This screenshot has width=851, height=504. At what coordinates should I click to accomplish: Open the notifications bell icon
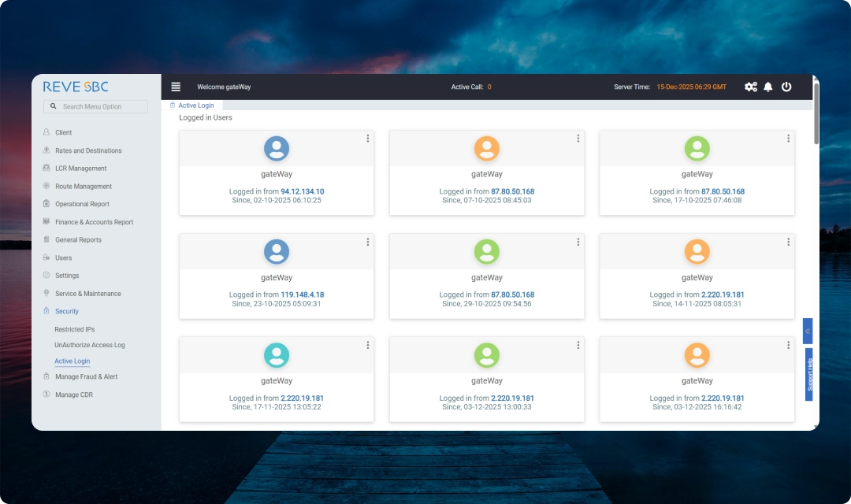click(768, 87)
